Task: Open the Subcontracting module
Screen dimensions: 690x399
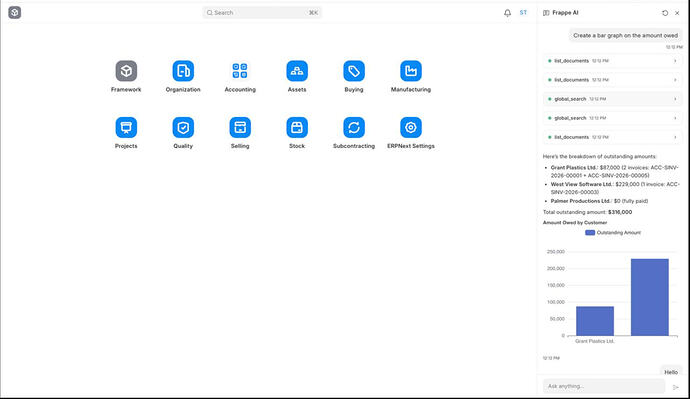Action: click(354, 128)
